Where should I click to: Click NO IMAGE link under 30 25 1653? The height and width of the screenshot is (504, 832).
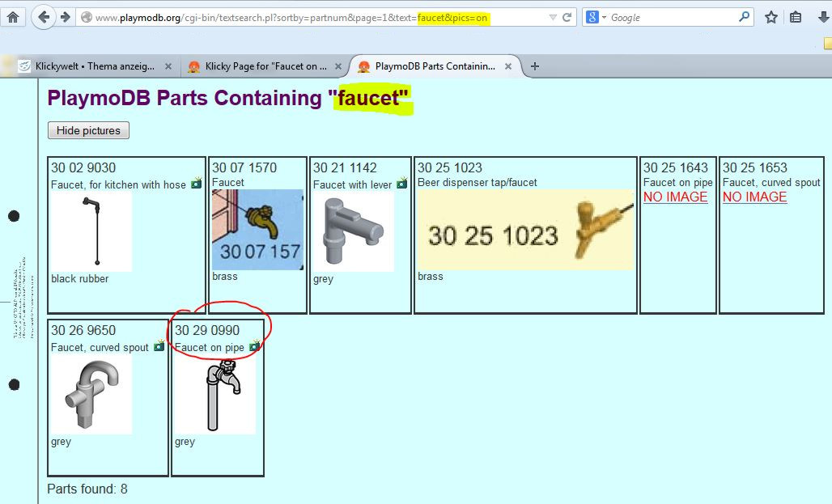point(754,197)
